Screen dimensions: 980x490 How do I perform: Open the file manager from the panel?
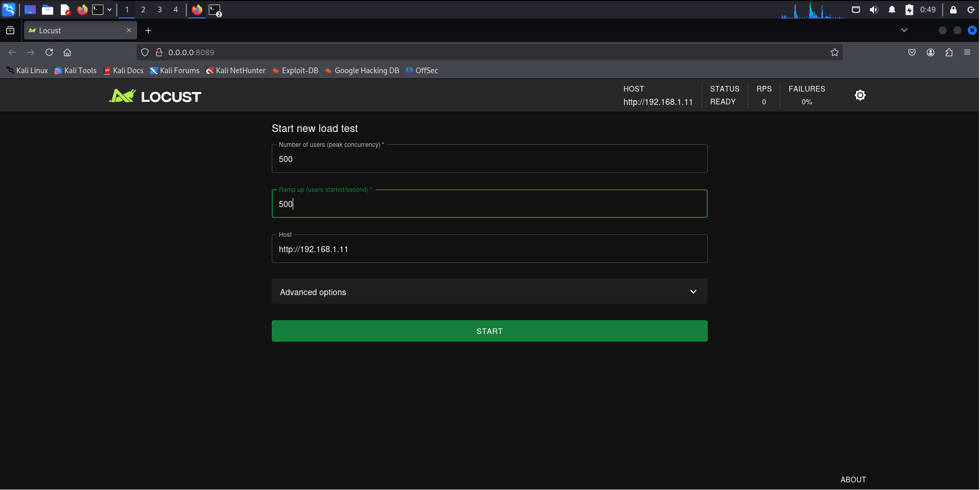48,9
